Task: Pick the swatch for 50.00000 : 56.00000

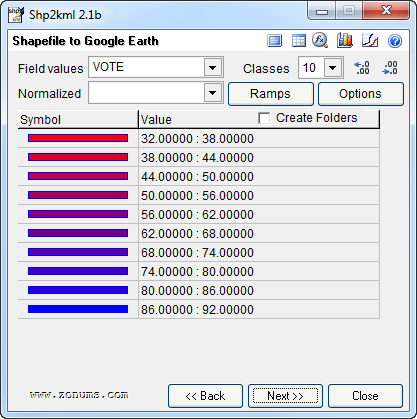Action: point(78,195)
